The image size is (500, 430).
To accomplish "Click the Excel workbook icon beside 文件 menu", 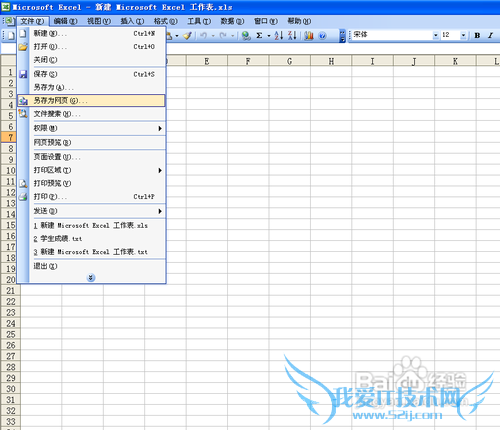I will click(9, 21).
